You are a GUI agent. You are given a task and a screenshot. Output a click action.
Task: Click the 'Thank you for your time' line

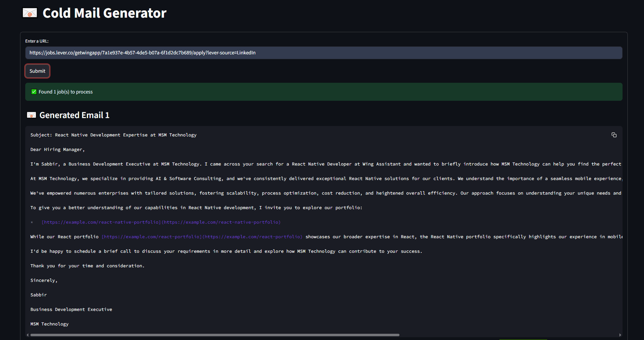pyautogui.click(x=88, y=266)
